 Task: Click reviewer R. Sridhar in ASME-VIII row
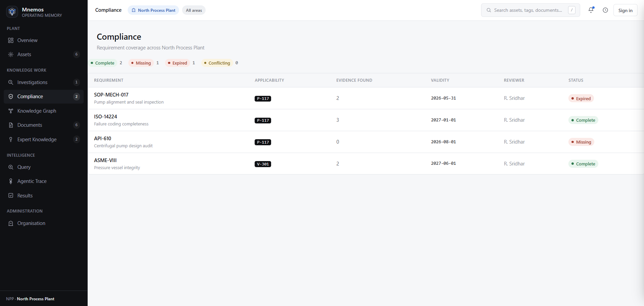coord(514,164)
